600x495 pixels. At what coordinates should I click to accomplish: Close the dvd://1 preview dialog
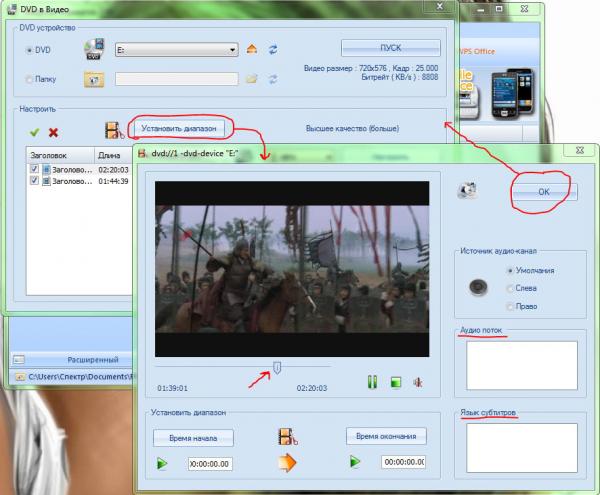pyautogui.click(x=580, y=150)
